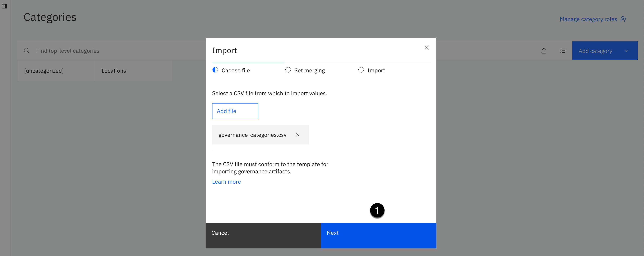Click the Find top-level categories field
The height and width of the screenshot is (256, 644).
[112, 51]
